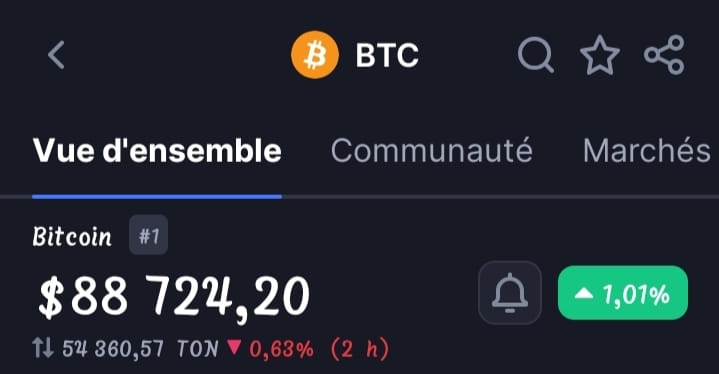Image resolution: width=719 pixels, height=374 pixels.
Task: Tap the Bitcoin name label
Action: [x=72, y=236]
